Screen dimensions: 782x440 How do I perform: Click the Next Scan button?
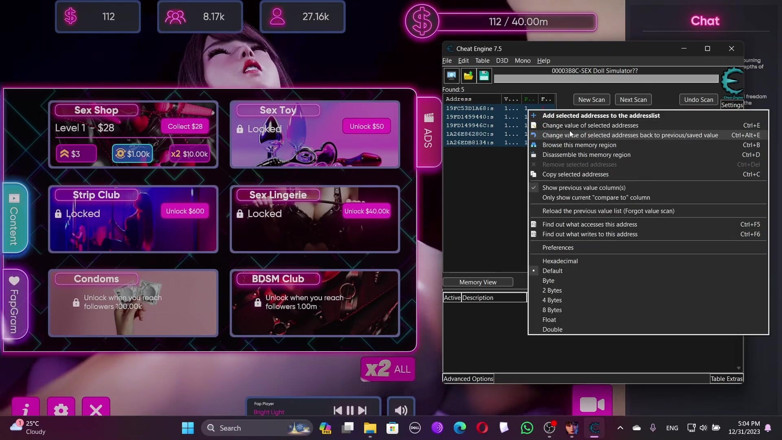(x=633, y=99)
